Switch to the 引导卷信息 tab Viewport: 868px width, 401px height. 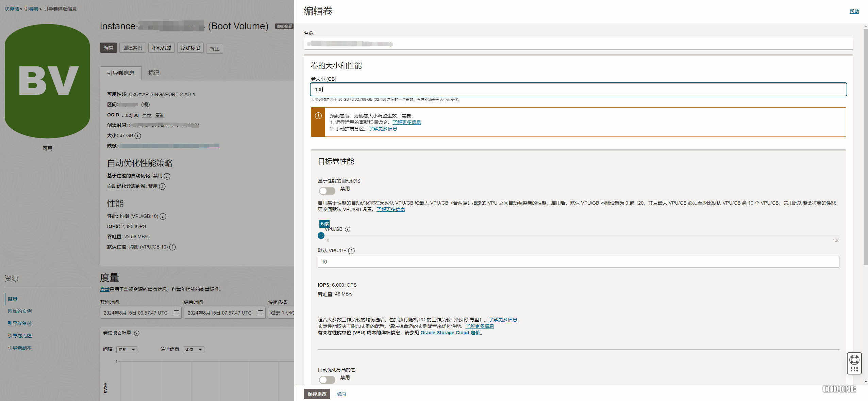coord(121,73)
